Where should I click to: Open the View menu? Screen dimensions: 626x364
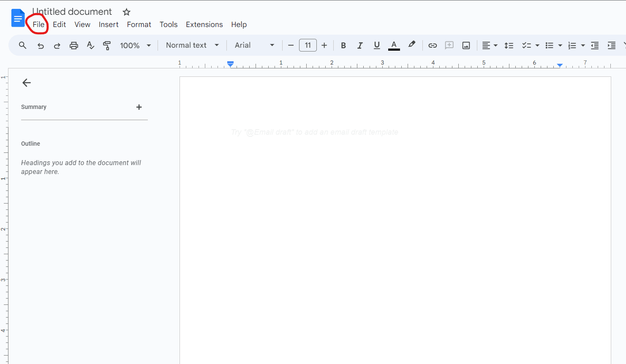82,24
